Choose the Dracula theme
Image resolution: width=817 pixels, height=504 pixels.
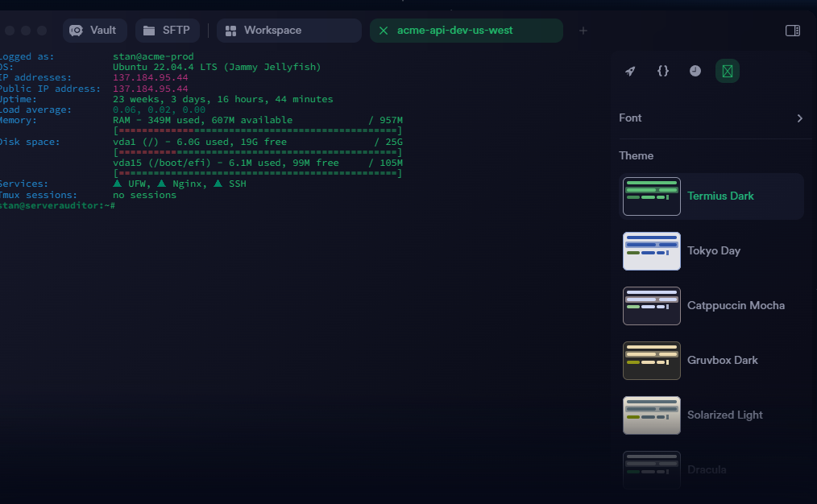pos(711,469)
